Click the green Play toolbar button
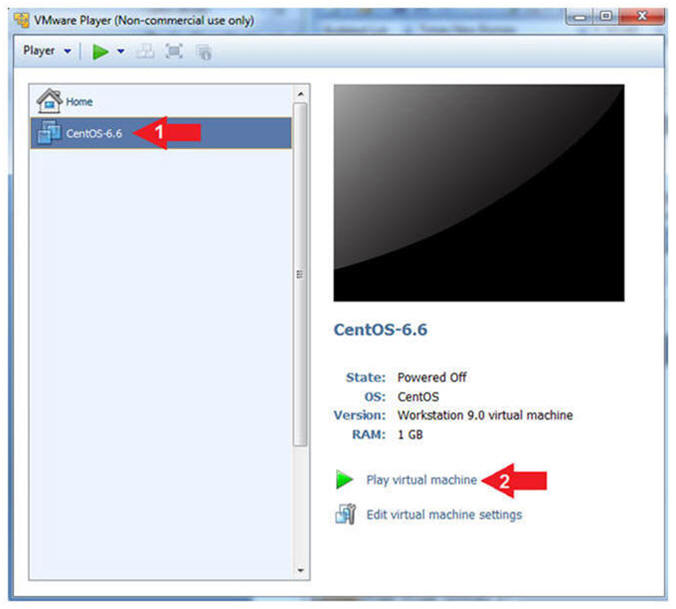This screenshot has width=676, height=609. [x=100, y=52]
